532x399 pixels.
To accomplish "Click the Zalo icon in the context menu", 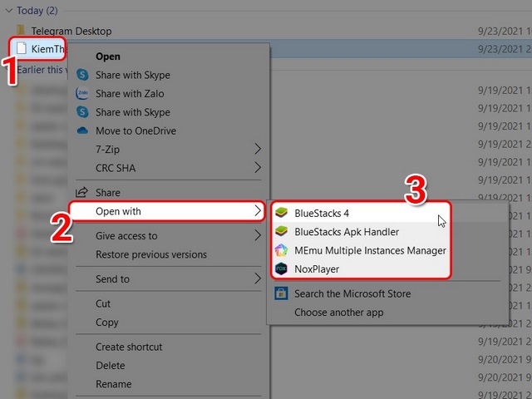I will click(82, 94).
